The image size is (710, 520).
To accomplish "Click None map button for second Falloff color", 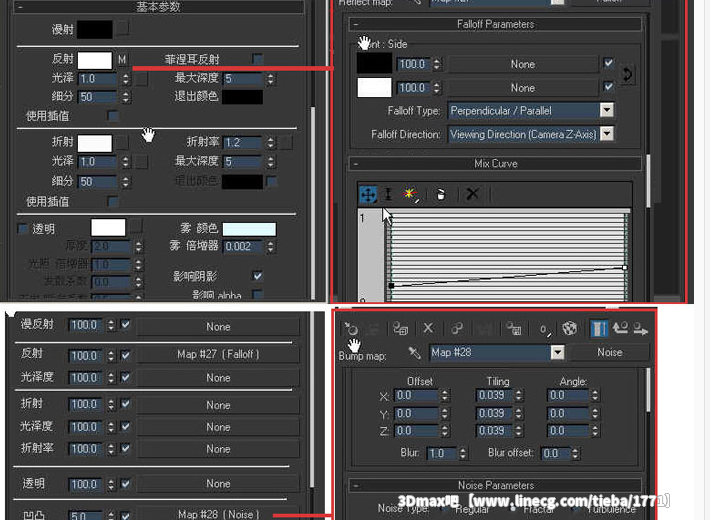I will [523, 88].
